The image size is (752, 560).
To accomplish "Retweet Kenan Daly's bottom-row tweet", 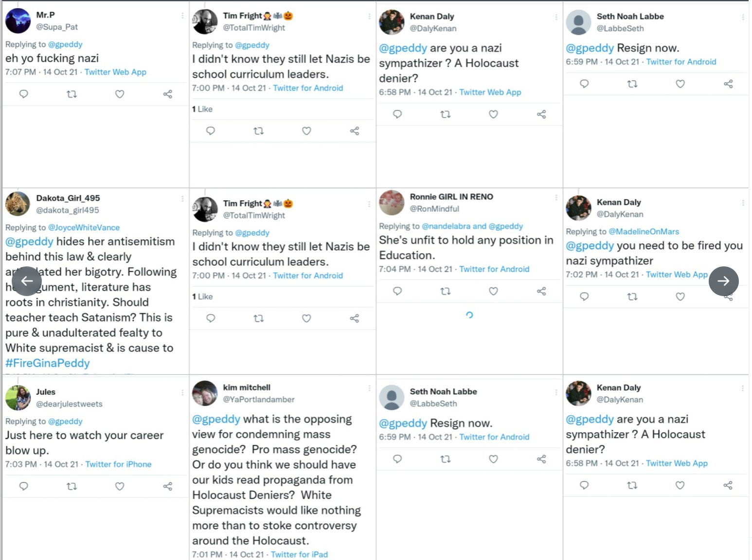I will (632, 485).
